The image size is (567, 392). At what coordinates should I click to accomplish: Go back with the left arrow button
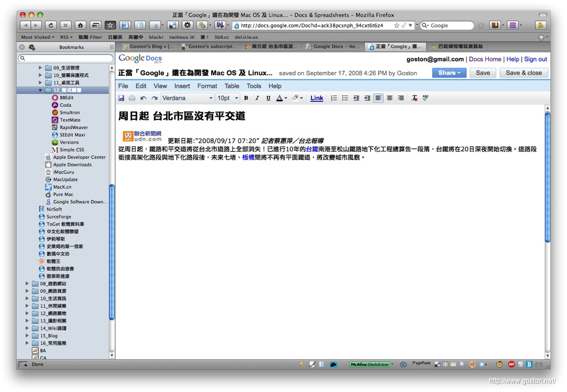[25, 25]
